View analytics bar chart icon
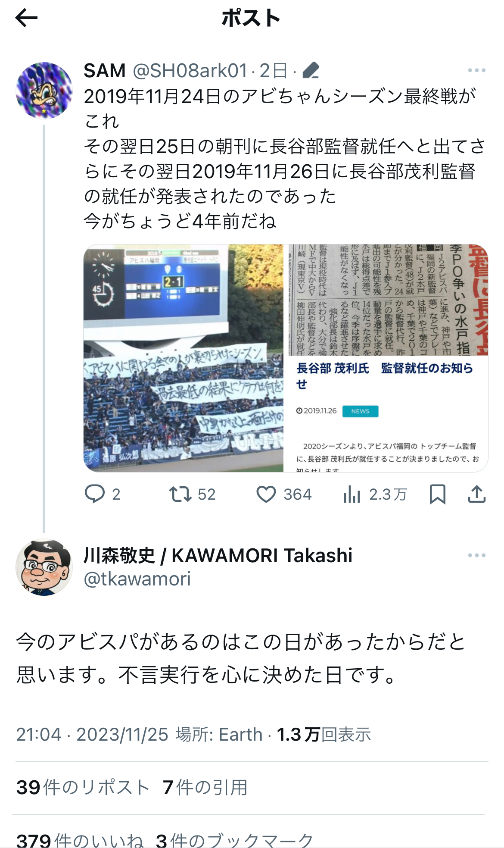 (x=352, y=494)
